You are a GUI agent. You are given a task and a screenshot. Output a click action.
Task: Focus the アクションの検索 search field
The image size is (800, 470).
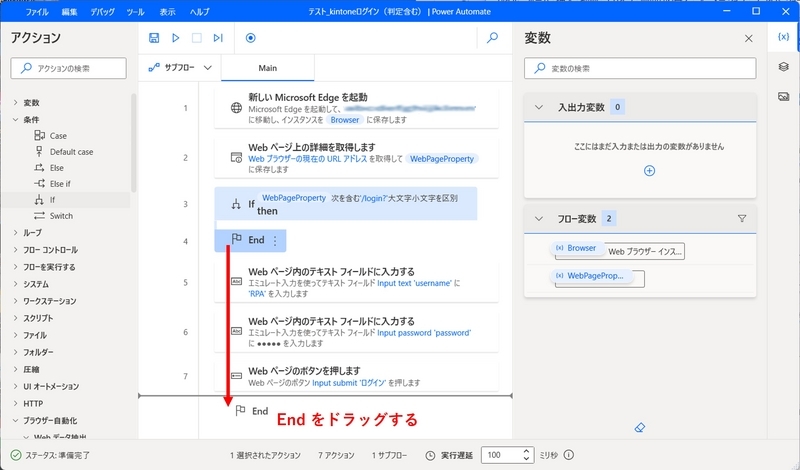(68, 68)
